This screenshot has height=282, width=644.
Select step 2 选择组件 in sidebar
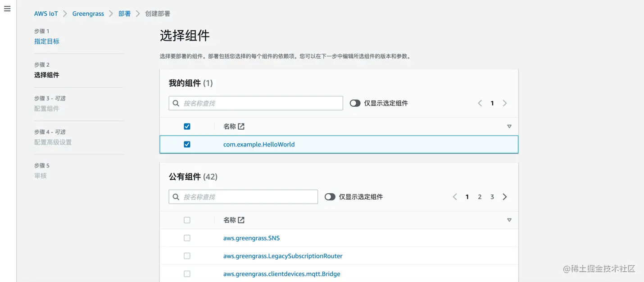pos(47,75)
